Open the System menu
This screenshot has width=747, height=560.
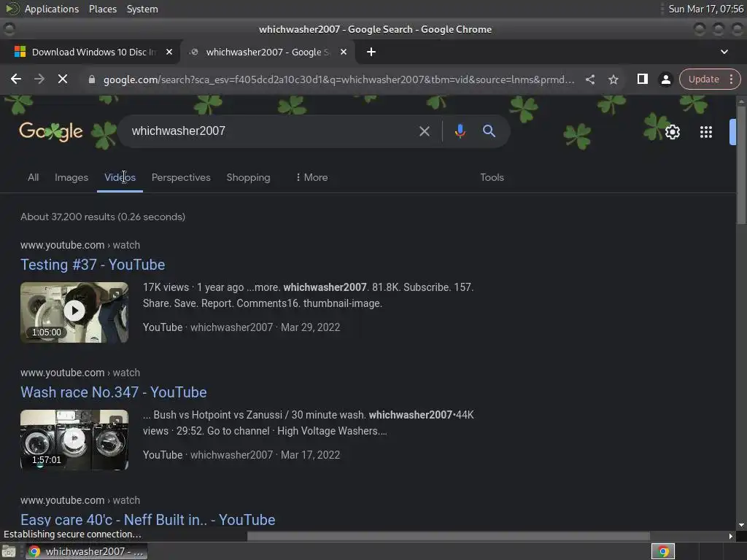pyautogui.click(x=142, y=9)
